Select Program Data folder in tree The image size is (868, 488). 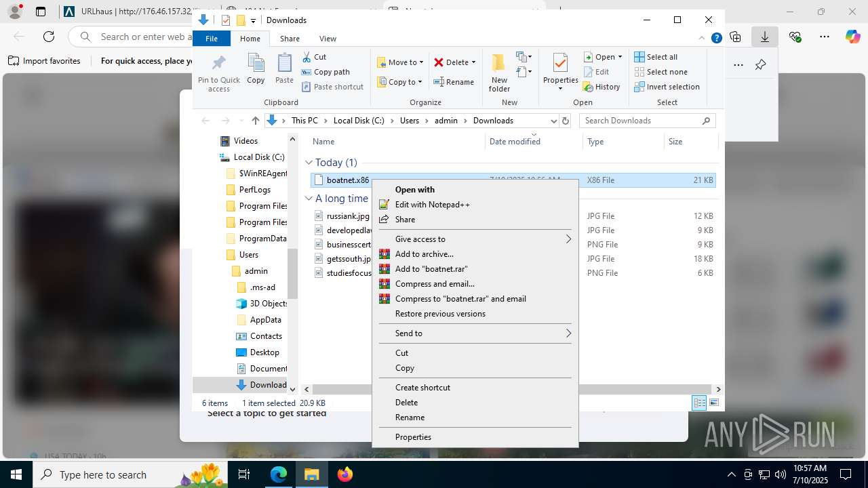tap(262, 239)
